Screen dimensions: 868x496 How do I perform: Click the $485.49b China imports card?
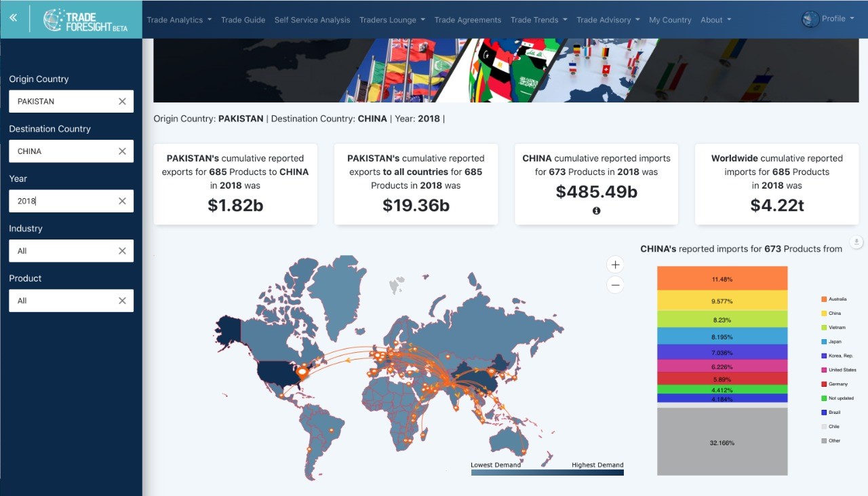(597, 184)
